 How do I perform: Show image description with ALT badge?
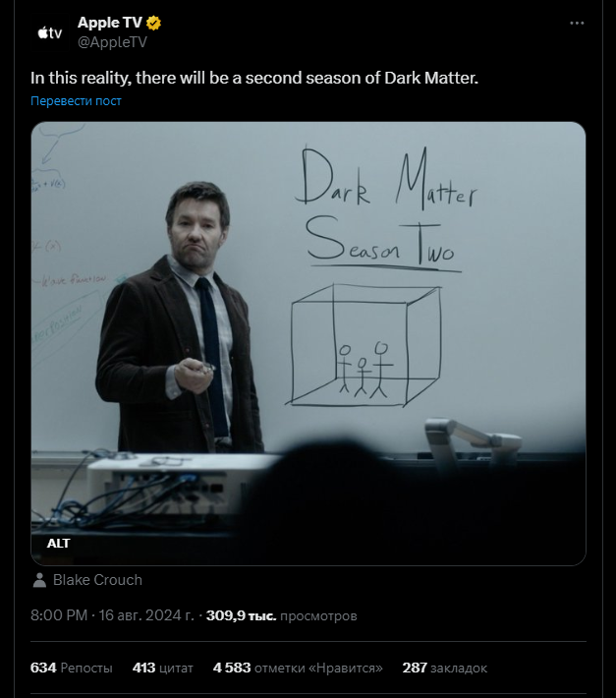[58, 543]
